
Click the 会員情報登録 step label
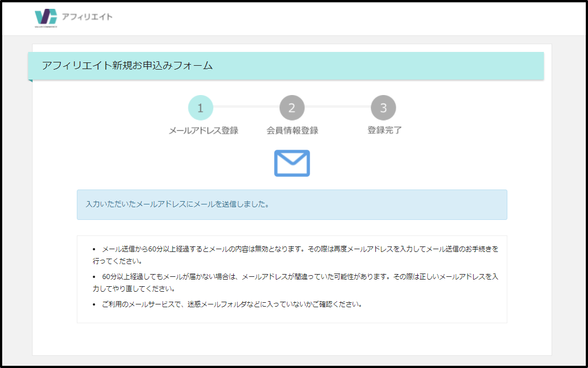pos(292,131)
